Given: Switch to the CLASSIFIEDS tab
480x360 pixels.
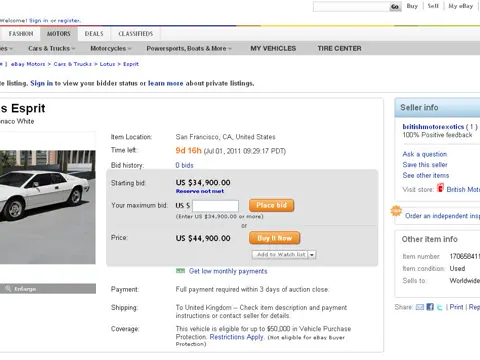Looking at the screenshot, I should (x=136, y=34).
